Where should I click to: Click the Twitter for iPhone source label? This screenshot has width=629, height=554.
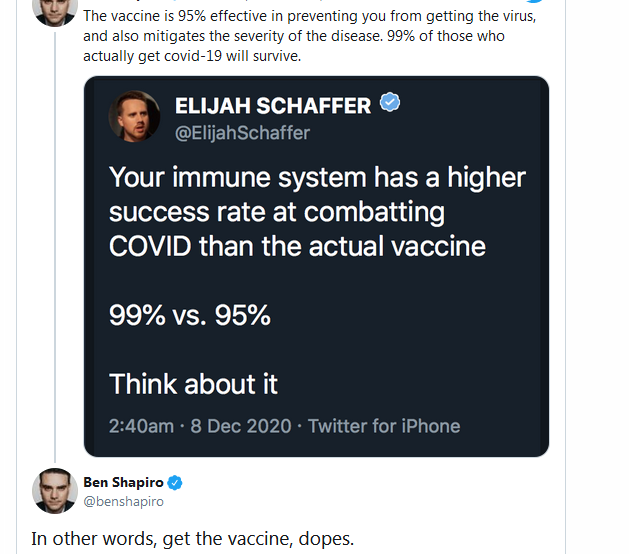[384, 426]
